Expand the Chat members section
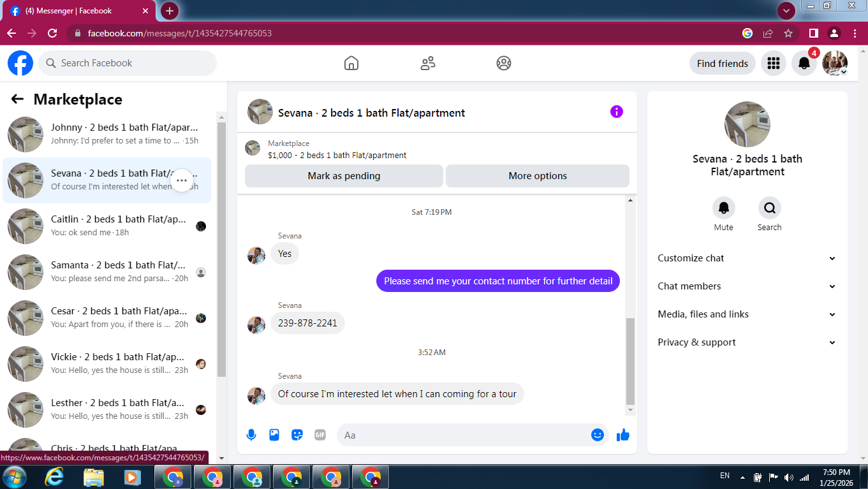 [x=747, y=286]
